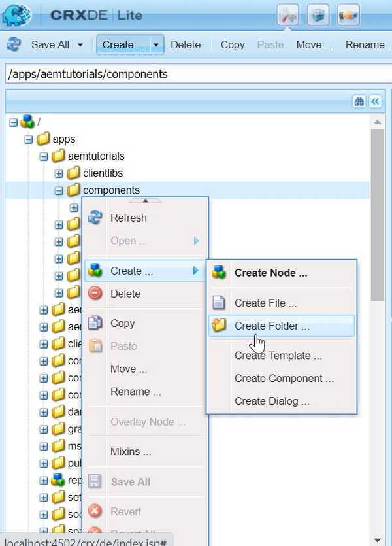Click the context menu scroll-up arrow
Viewport: 392px width, 546px height.
point(146,201)
